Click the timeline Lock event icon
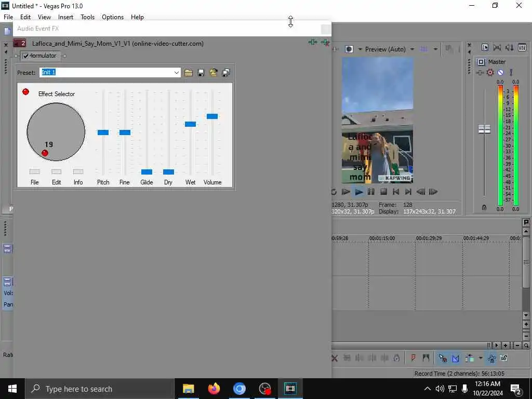This screenshot has height=399, width=532. tap(396, 358)
